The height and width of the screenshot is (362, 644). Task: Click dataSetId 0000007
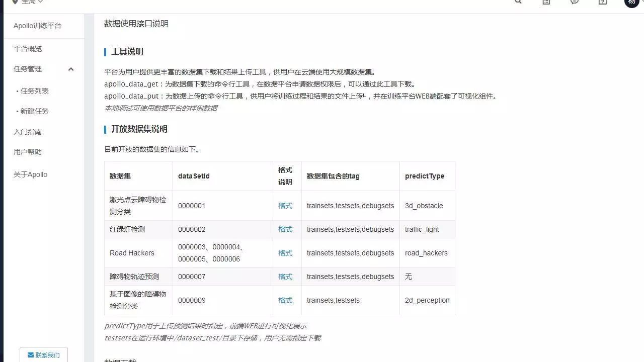point(192,277)
